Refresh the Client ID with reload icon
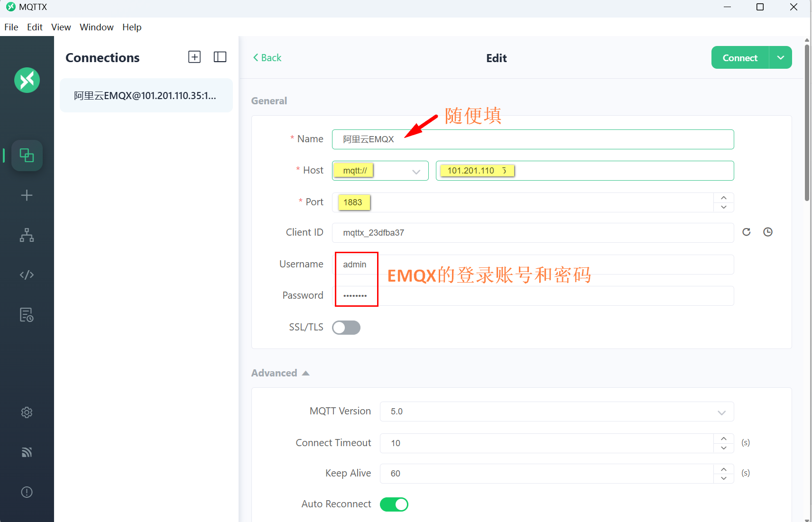 pos(747,232)
